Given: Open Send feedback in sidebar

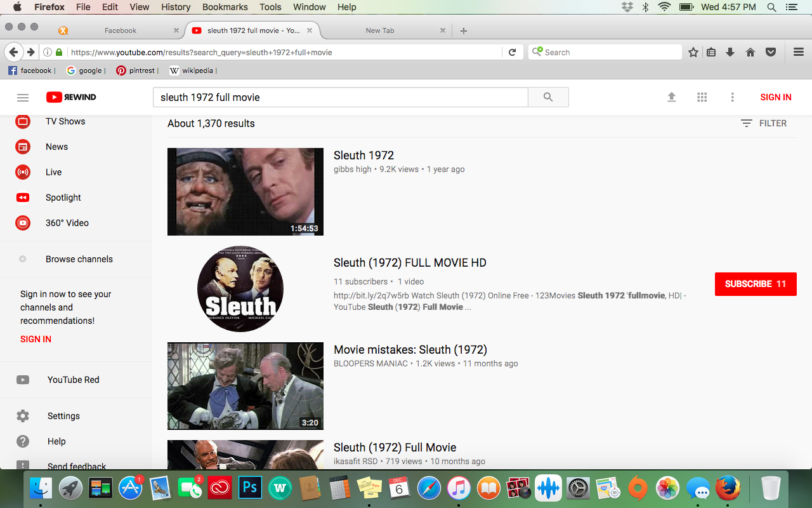Looking at the screenshot, I should [x=76, y=465].
